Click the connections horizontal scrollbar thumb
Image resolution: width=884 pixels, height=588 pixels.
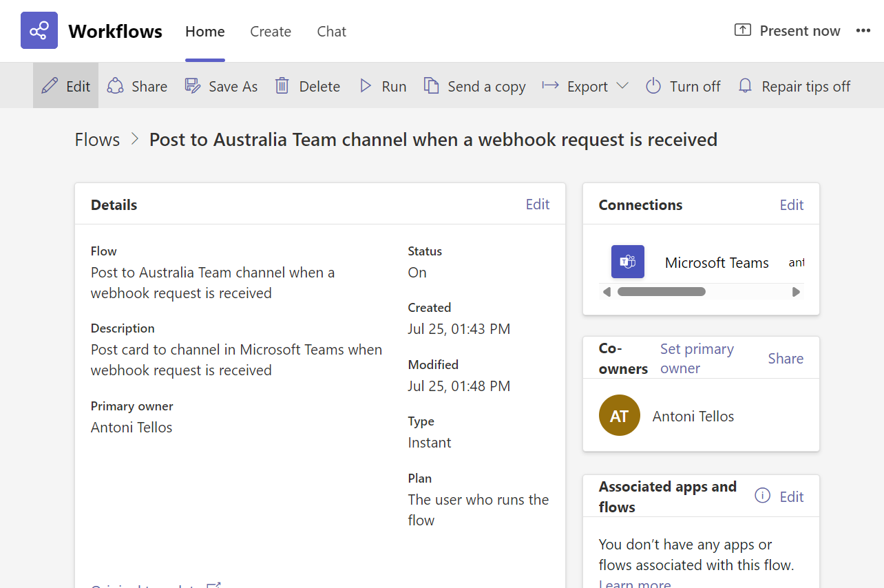pos(662,291)
